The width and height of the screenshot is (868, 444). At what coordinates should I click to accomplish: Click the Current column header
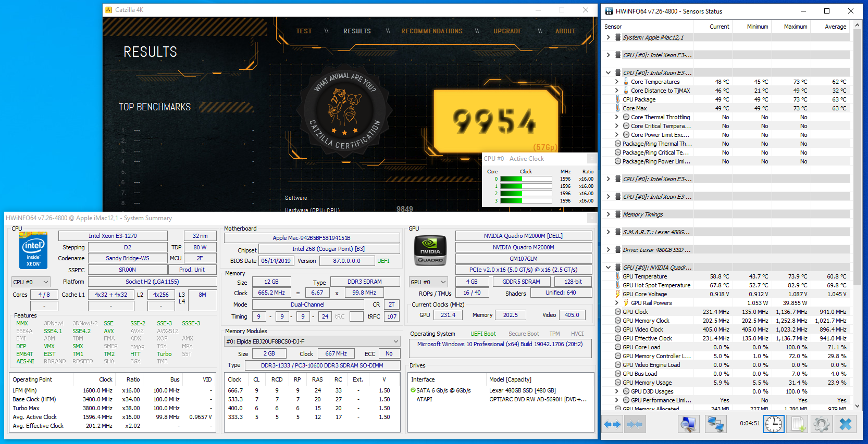point(713,27)
